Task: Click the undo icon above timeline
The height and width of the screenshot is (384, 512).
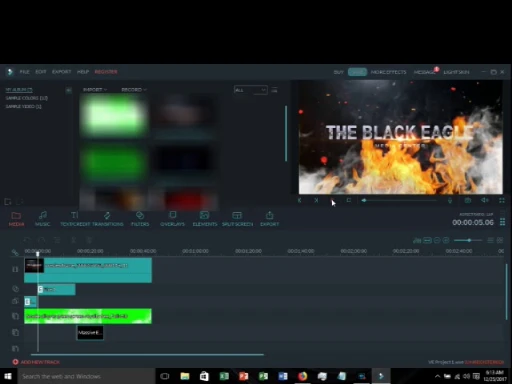Action: 27,240
